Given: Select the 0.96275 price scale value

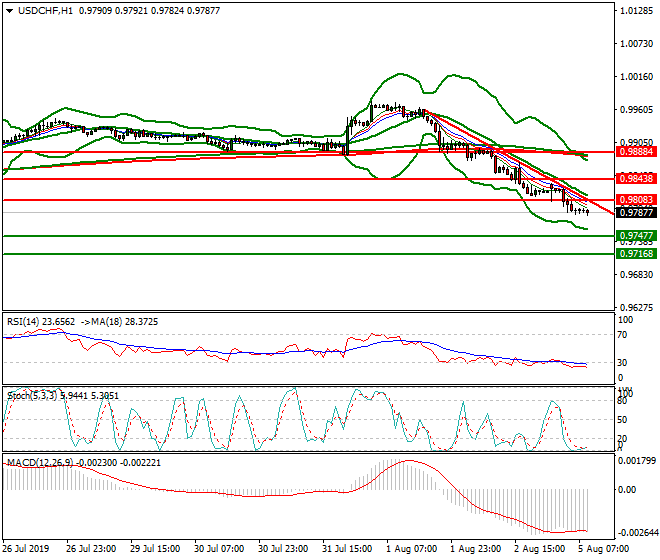Looking at the screenshot, I should coord(636,307).
